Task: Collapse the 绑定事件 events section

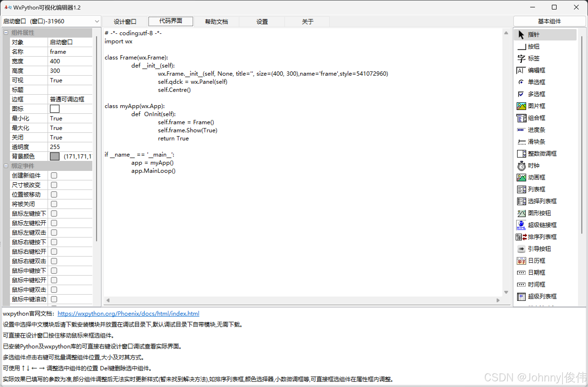Action: click(x=6, y=166)
